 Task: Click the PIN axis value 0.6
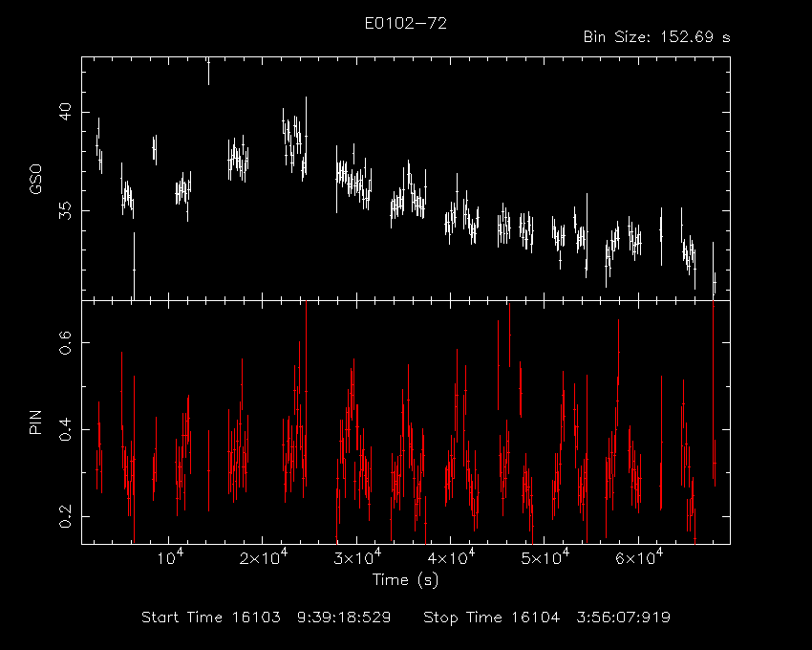click(x=65, y=342)
